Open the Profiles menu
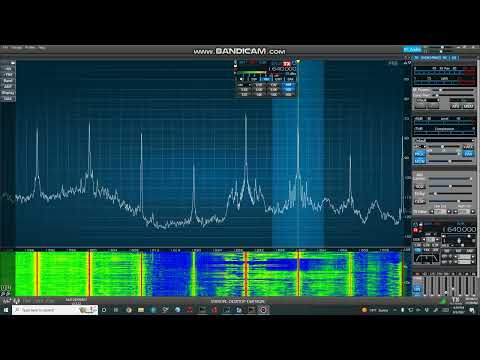 tap(30, 48)
